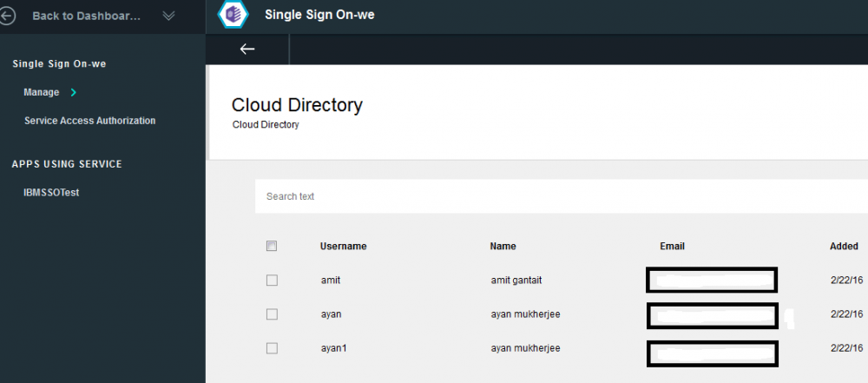Sort by the Added column header
The height and width of the screenshot is (383, 868).
point(844,247)
